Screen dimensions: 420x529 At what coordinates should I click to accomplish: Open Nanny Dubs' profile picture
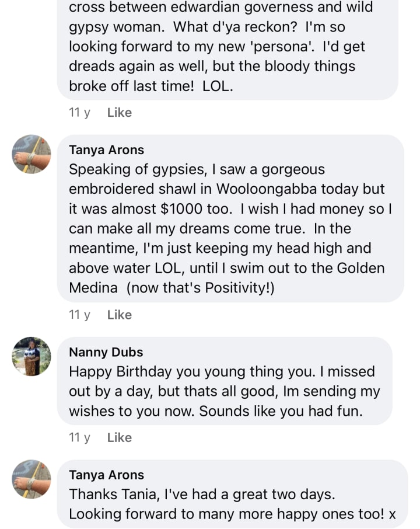[x=32, y=357]
